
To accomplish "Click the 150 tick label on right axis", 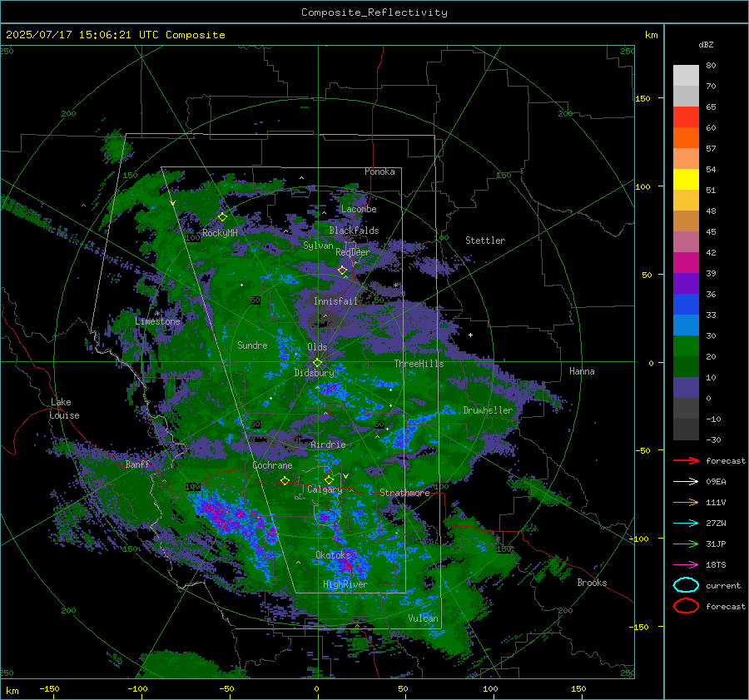I will coord(642,98).
